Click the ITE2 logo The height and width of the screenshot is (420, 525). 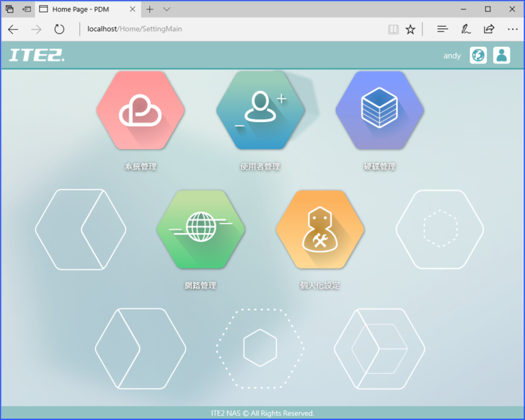37,56
